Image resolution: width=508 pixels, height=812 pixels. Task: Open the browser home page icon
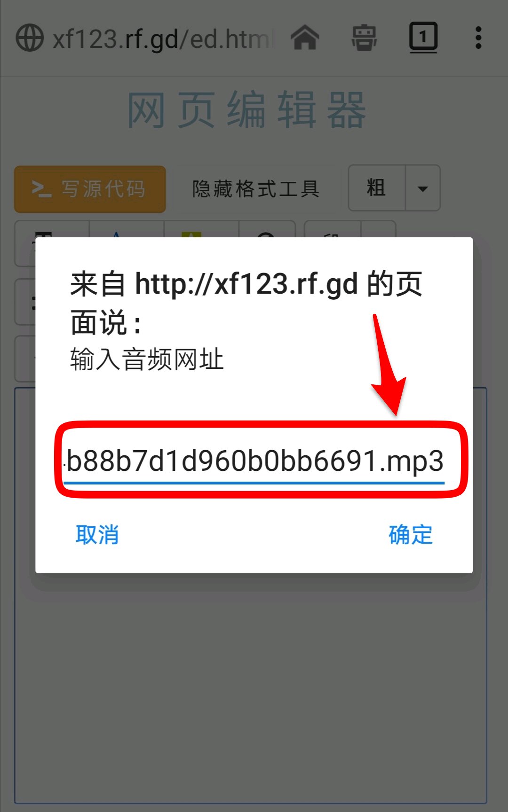[x=305, y=37]
